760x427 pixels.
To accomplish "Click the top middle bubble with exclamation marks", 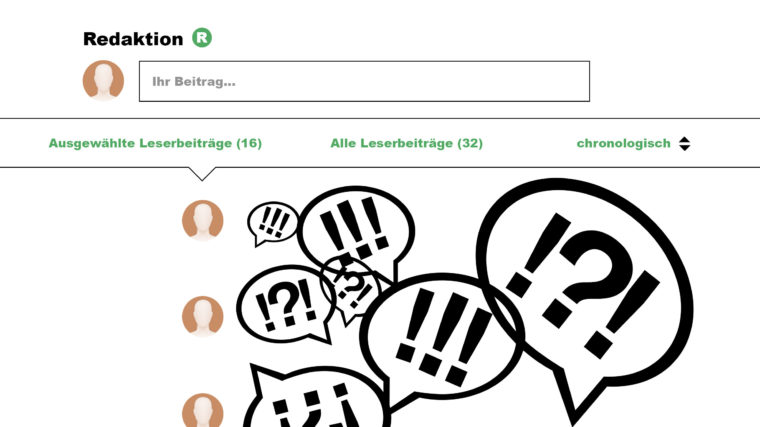I will [357, 230].
